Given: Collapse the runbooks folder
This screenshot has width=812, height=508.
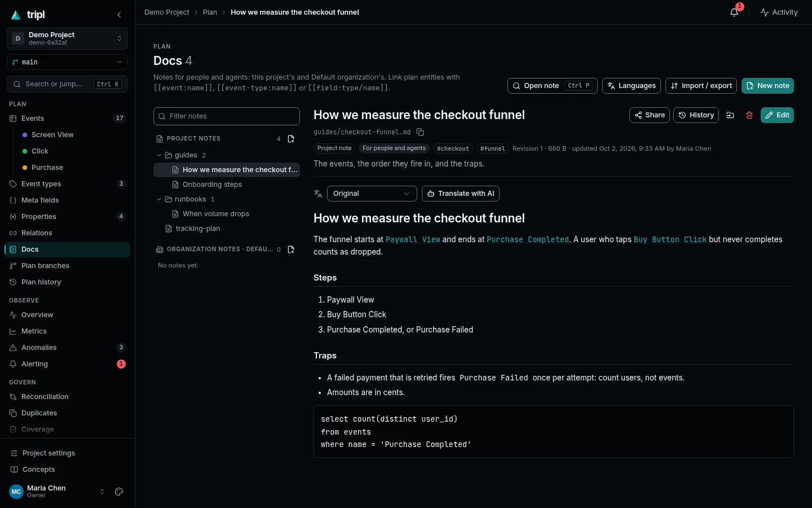Looking at the screenshot, I should (x=159, y=199).
